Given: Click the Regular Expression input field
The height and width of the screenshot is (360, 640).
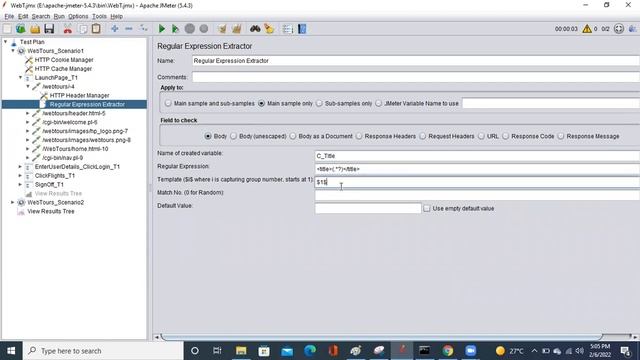Looking at the screenshot, I should click(477, 169).
